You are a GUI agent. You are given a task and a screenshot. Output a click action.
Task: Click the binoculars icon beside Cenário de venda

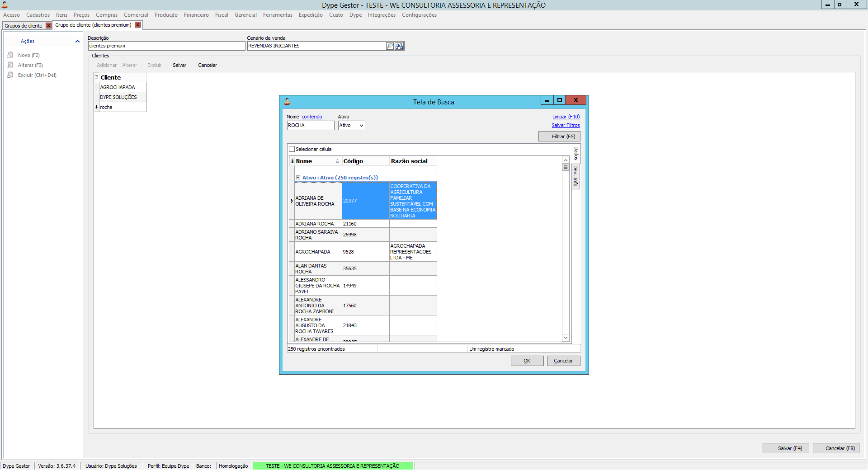399,46
